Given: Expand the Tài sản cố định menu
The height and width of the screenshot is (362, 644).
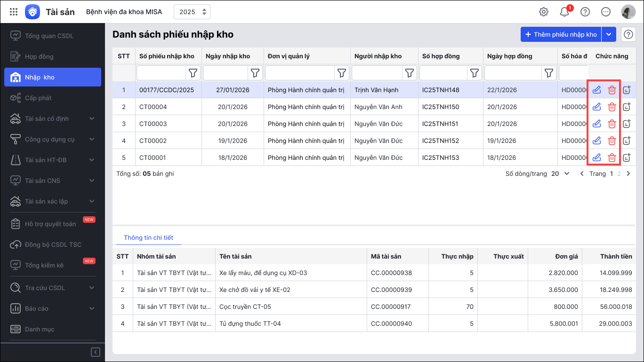Looking at the screenshot, I should click(91, 118).
